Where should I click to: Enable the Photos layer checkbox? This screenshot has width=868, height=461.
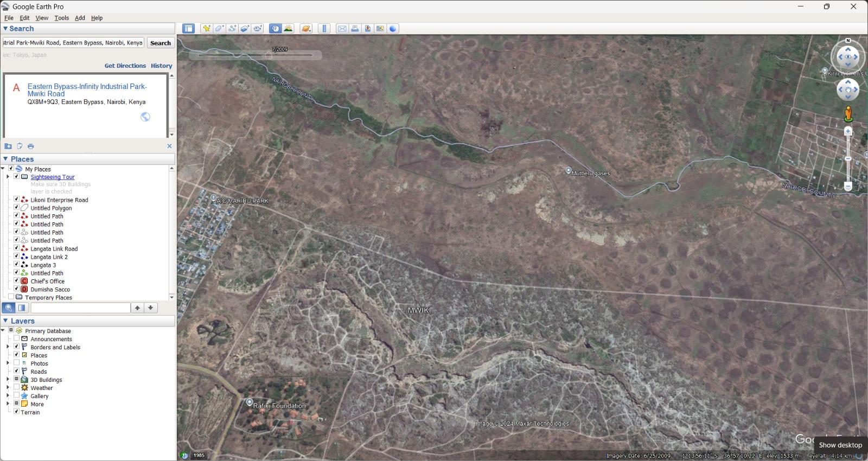coord(16,363)
